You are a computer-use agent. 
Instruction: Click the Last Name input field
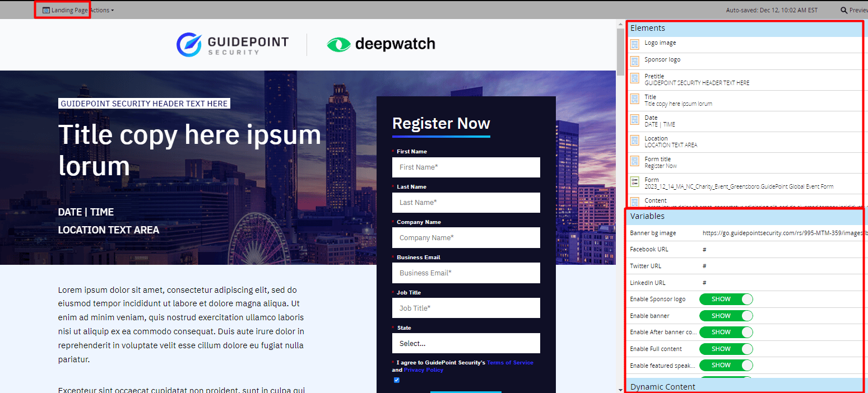pyautogui.click(x=466, y=203)
